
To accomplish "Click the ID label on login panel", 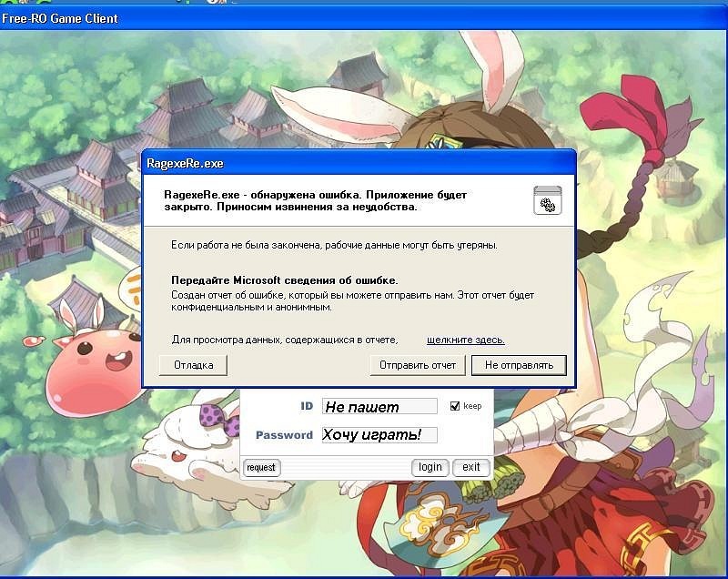I will [307, 406].
